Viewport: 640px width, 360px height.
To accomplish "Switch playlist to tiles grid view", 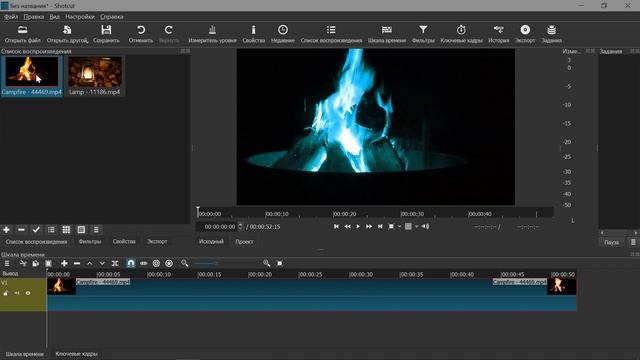I will point(66,230).
